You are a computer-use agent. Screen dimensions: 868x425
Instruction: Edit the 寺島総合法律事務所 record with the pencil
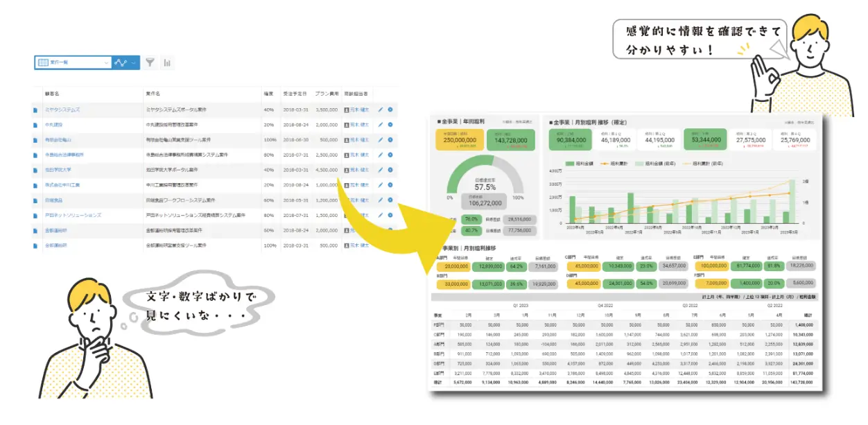point(380,155)
